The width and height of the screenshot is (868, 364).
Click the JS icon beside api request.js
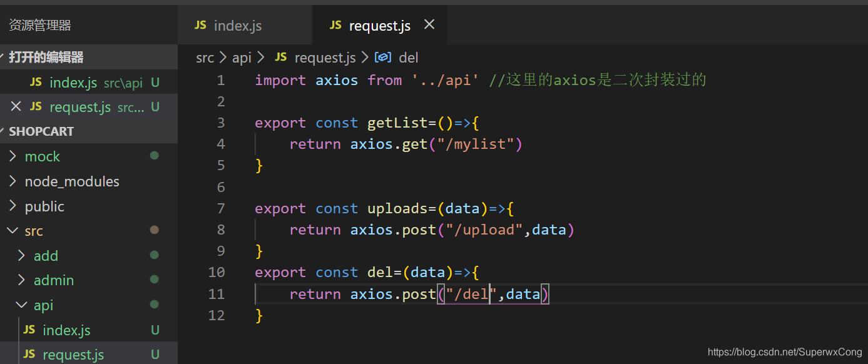coord(29,355)
